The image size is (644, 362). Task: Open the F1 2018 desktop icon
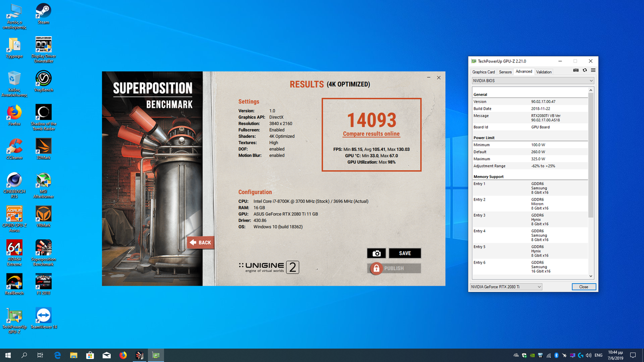[43, 285]
